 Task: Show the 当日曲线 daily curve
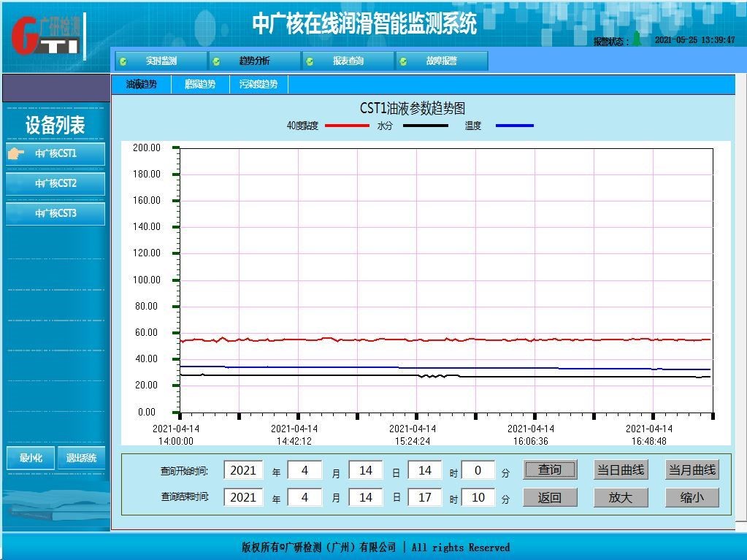click(621, 470)
